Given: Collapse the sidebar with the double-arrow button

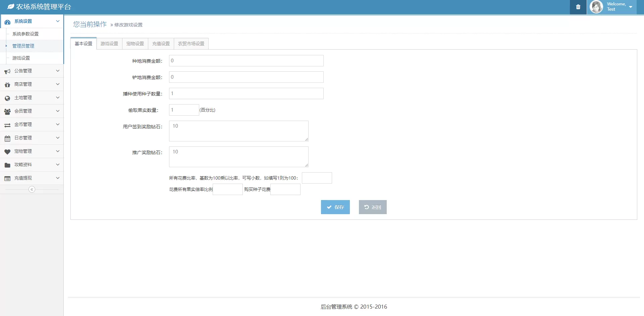Looking at the screenshot, I should [32, 190].
